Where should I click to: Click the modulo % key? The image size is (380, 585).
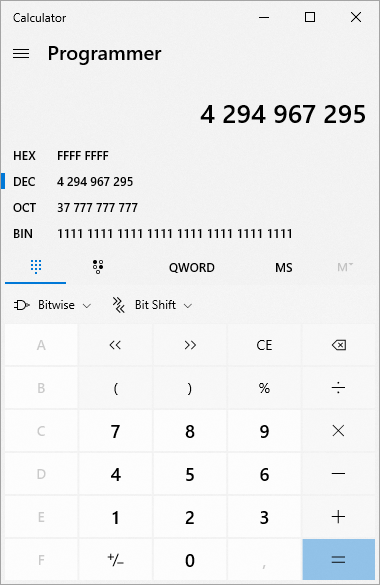pyautogui.click(x=264, y=388)
